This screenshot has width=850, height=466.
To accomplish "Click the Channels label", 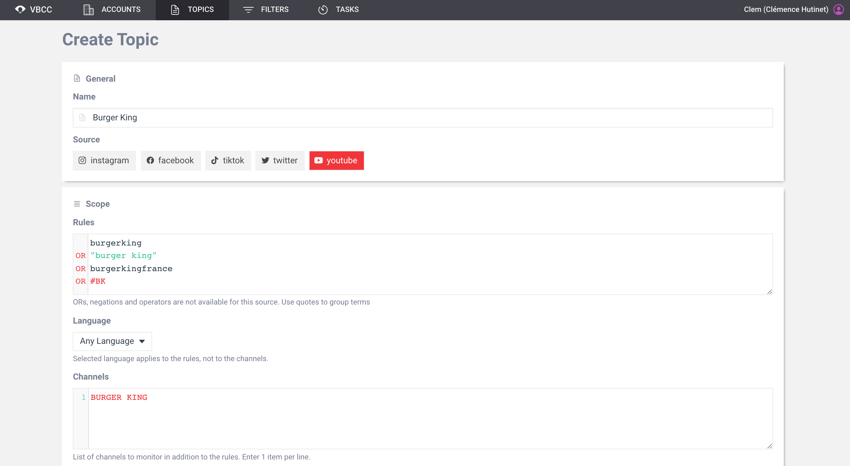I will (x=91, y=377).
